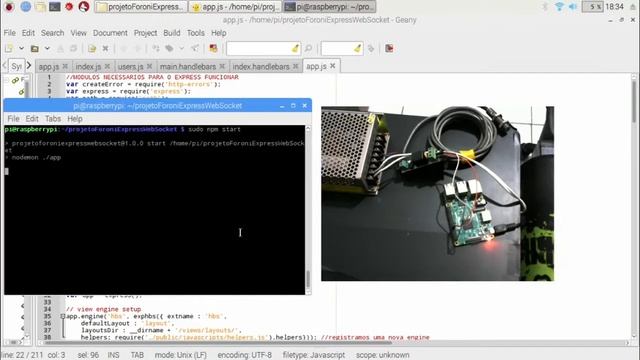Close current file using toolbar X icon

tap(105, 49)
